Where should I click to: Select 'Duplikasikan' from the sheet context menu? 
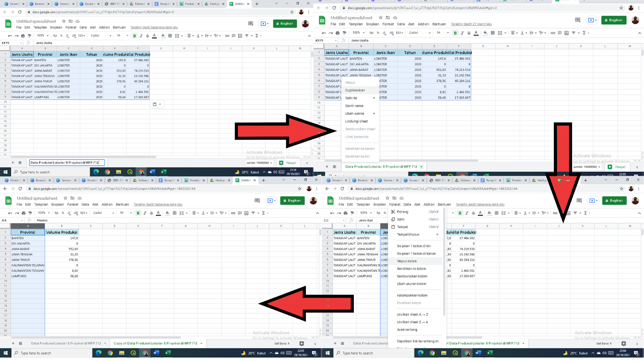pos(355,90)
